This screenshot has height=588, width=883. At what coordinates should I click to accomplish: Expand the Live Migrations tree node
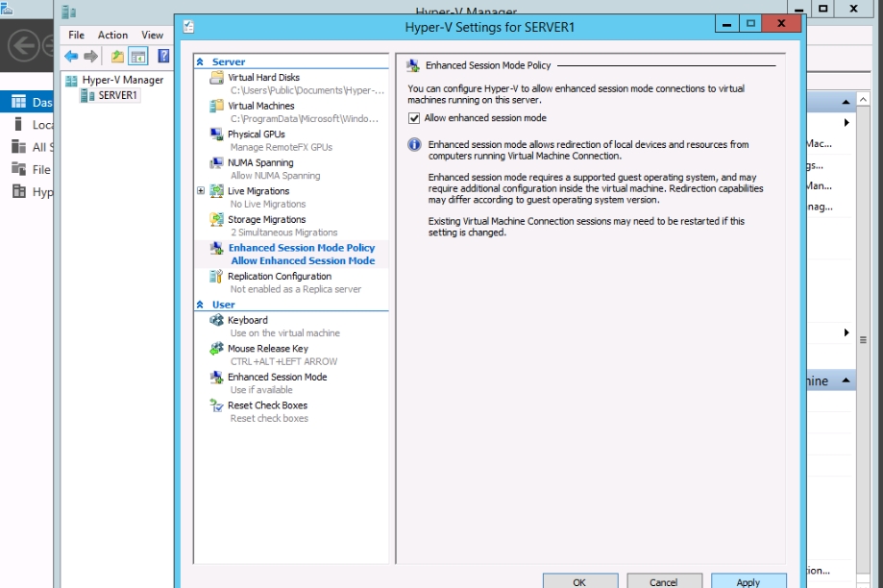tap(201, 191)
